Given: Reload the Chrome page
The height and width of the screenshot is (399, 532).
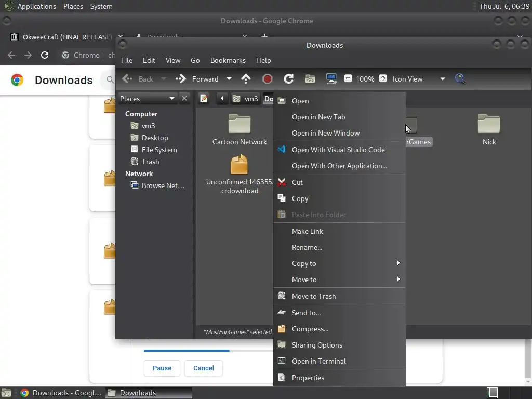Looking at the screenshot, I should coord(45,55).
